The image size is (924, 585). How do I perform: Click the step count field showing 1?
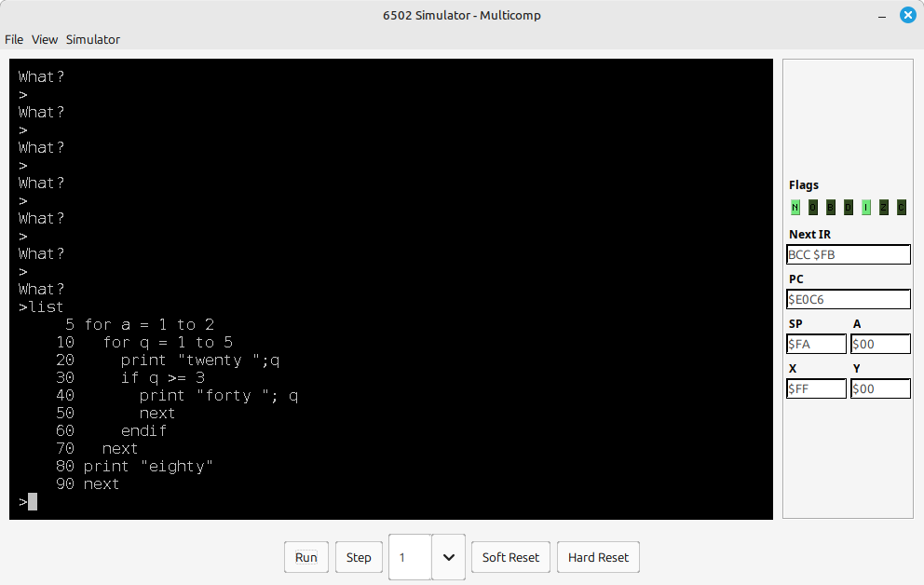pos(410,557)
